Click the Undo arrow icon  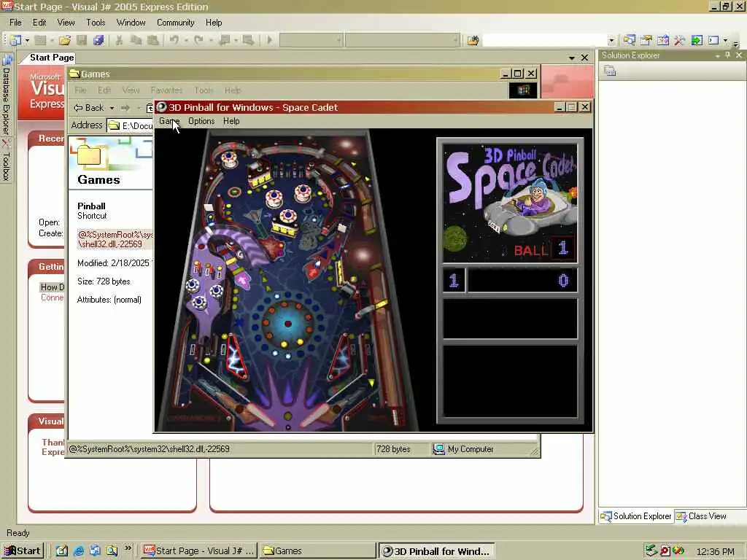point(174,41)
